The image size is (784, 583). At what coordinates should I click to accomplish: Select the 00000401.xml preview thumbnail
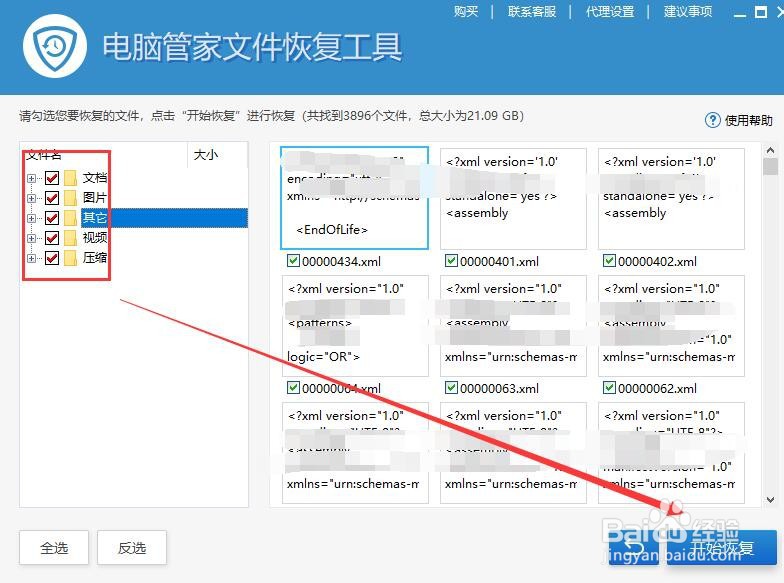point(513,198)
